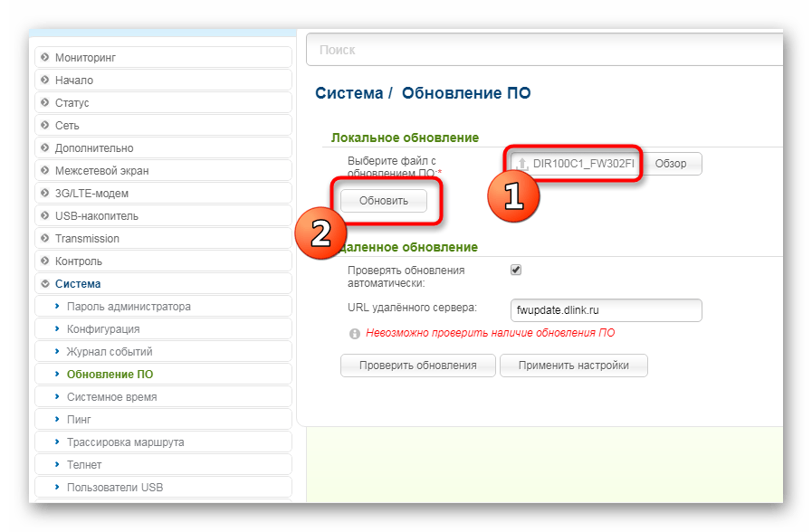Click the info icon beside update error
Image resolution: width=812 pixels, height=532 pixels.
click(355, 334)
